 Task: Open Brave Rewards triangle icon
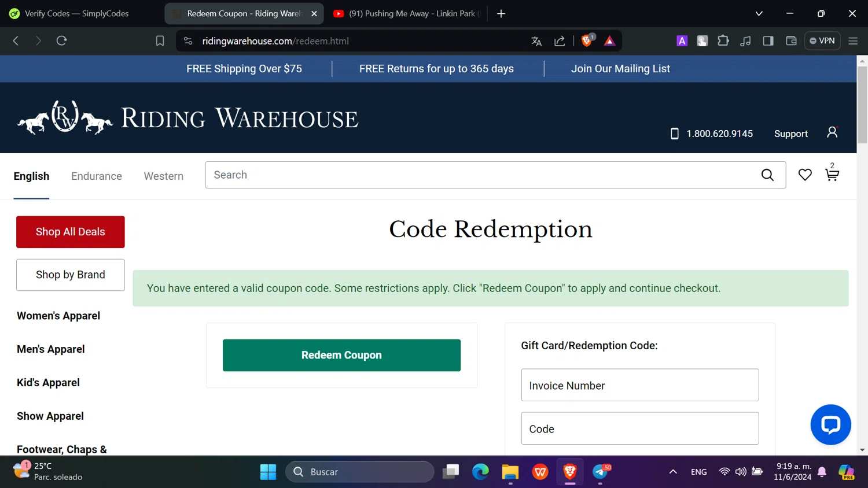(609, 40)
